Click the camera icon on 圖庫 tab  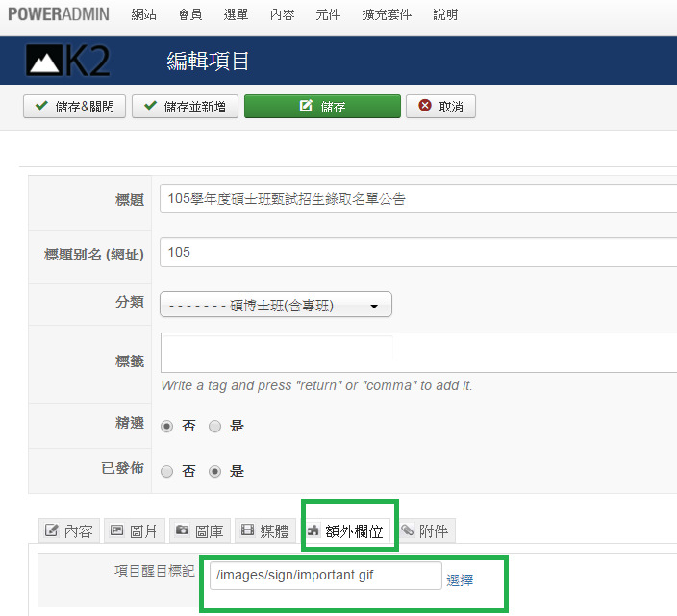pyautogui.click(x=182, y=530)
